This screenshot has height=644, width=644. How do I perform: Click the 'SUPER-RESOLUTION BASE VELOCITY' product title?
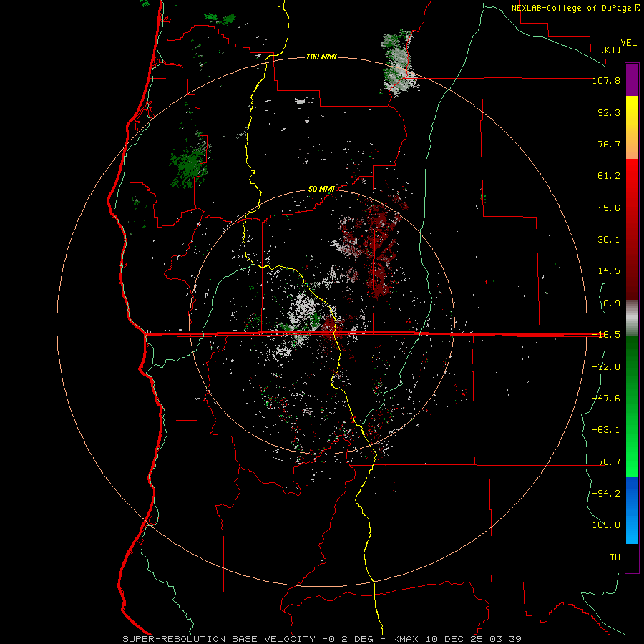tap(219, 639)
